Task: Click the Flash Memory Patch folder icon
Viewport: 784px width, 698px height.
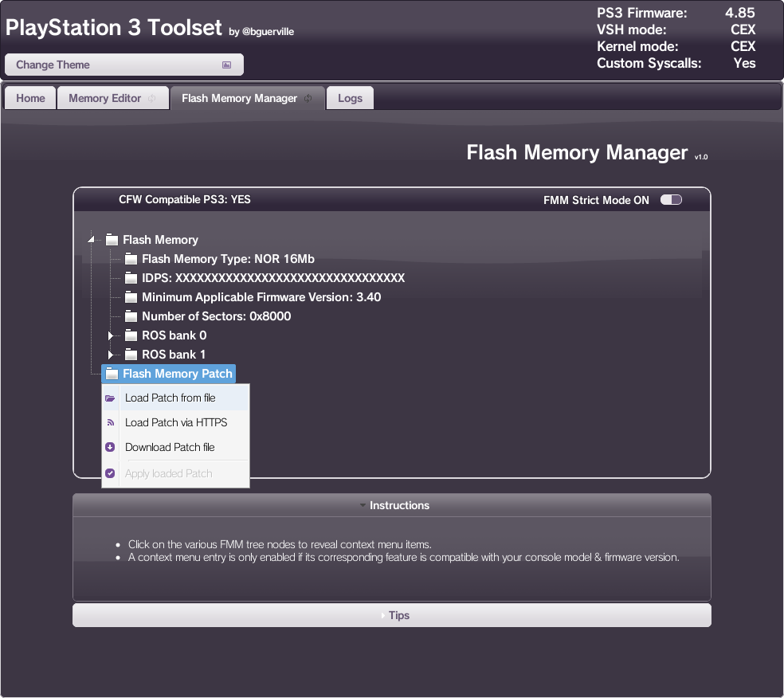Action: coord(112,373)
